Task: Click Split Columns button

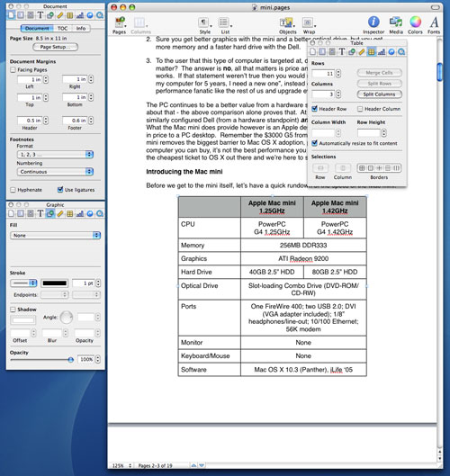Action: 379,94
